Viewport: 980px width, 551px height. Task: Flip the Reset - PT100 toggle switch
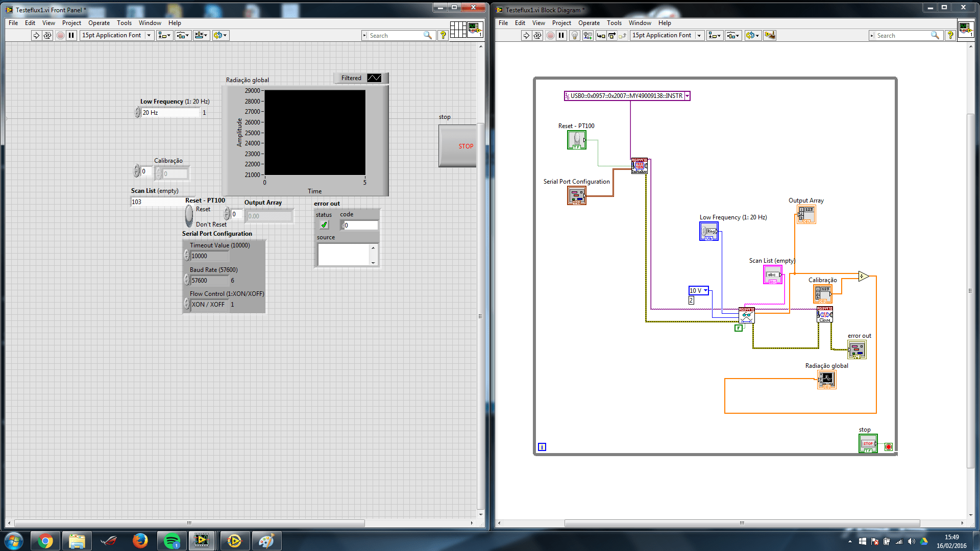pyautogui.click(x=189, y=216)
